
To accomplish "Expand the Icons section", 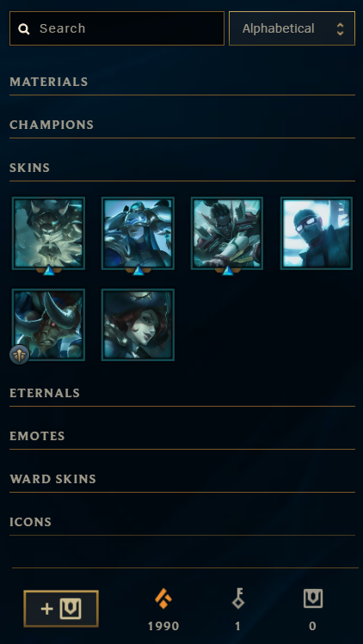I will click(x=182, y=523).
